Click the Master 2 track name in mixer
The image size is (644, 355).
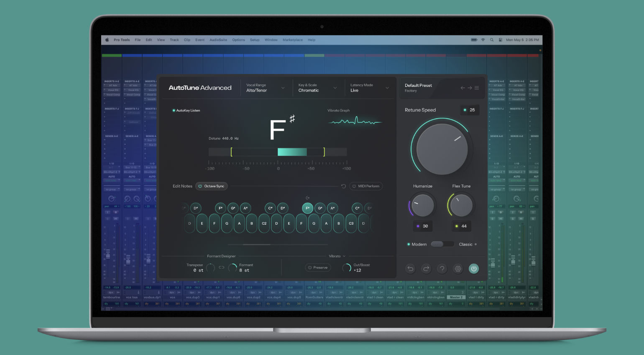coord(456,297)
